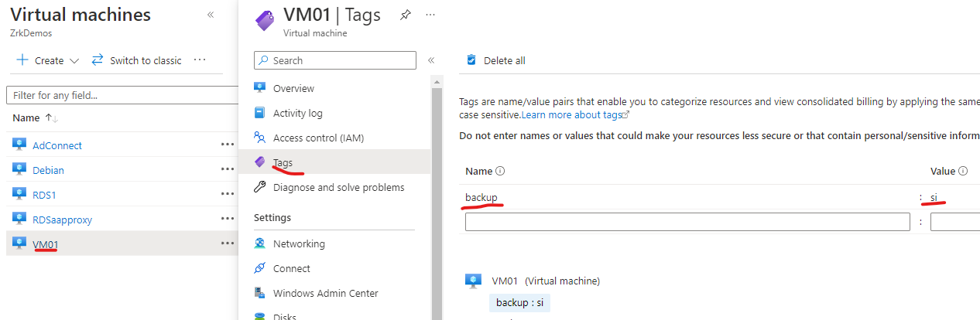The image size is (980, 320).
Task: Collapse the Virtual machines list pane
Action: (x=211, y=15)
